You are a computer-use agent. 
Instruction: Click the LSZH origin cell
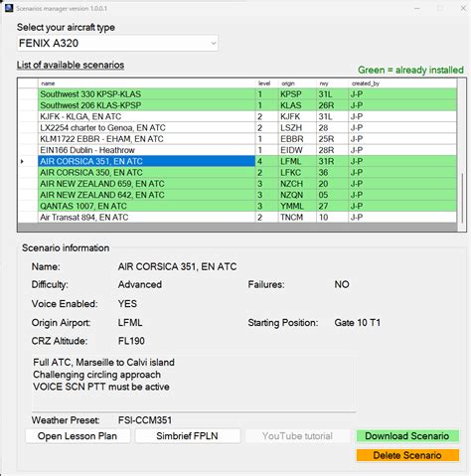[297, 128]
